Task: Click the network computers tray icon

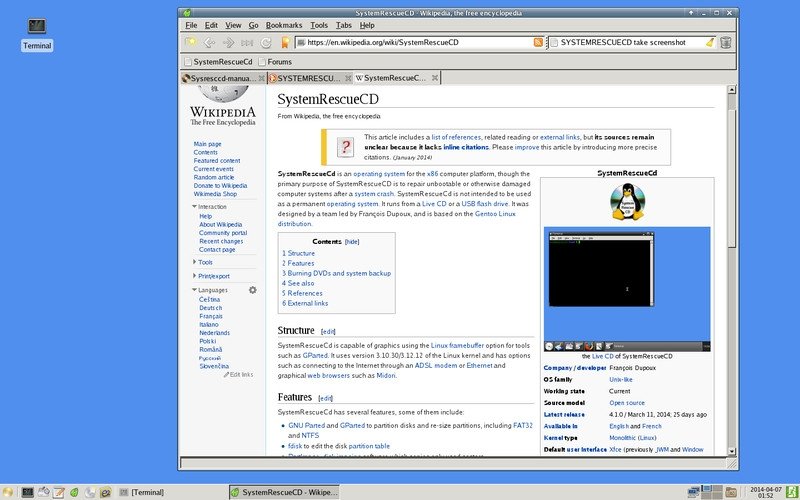Action: [x=693, y=492]
